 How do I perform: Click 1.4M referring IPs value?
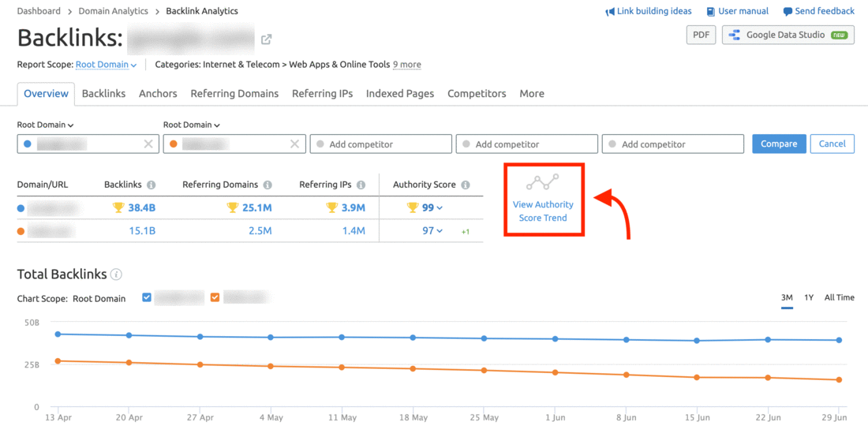point(354,231)
